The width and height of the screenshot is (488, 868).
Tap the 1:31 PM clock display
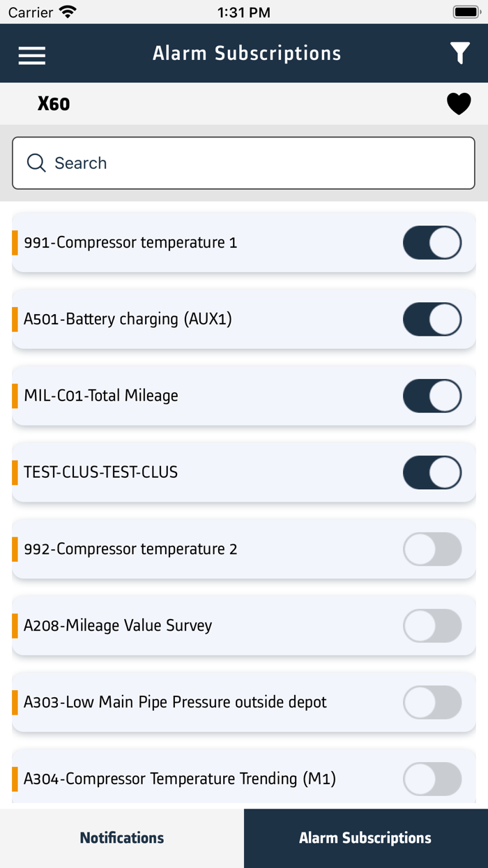(x=243, y=11)
